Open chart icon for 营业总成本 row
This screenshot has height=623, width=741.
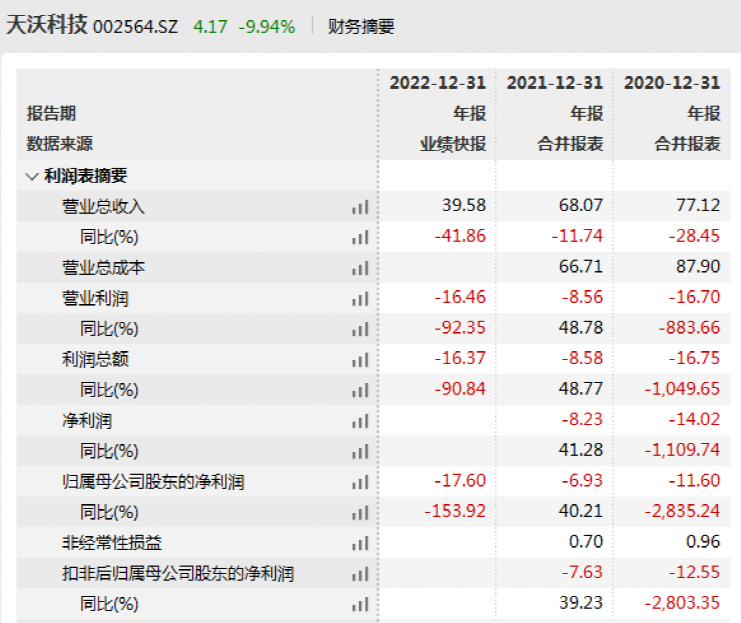point(360,268)
